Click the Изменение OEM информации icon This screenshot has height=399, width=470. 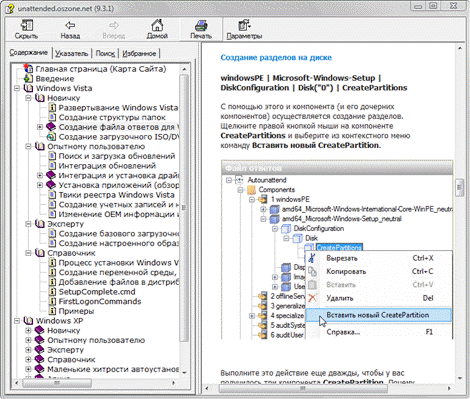point(52,214)
